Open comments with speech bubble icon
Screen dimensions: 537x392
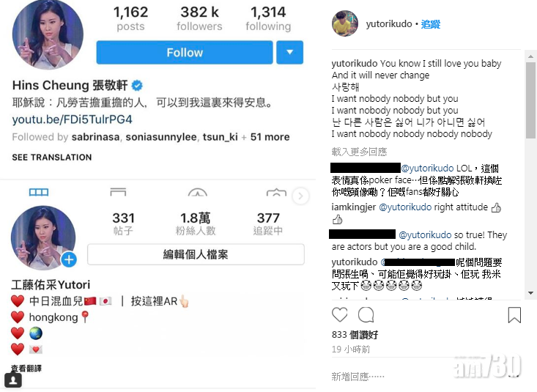(x=366, y=314)
